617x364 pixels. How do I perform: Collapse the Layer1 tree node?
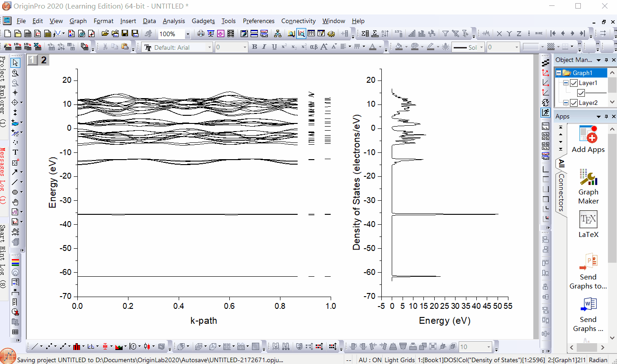point(566,83)
